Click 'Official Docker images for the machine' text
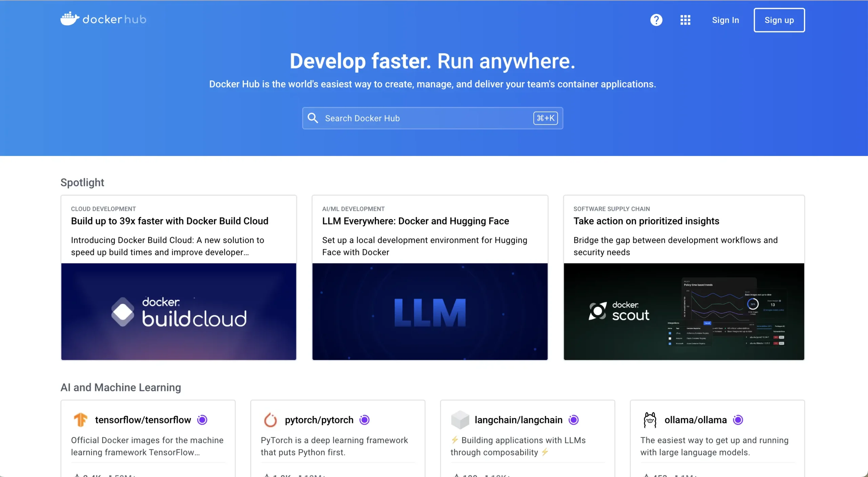 pyautogui.click(x=147, y=446)
